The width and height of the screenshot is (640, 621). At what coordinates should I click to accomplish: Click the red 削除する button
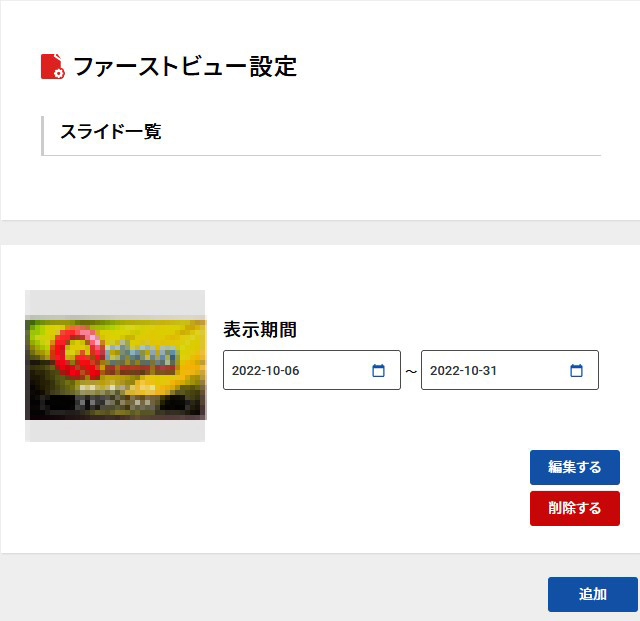point(575,508)
